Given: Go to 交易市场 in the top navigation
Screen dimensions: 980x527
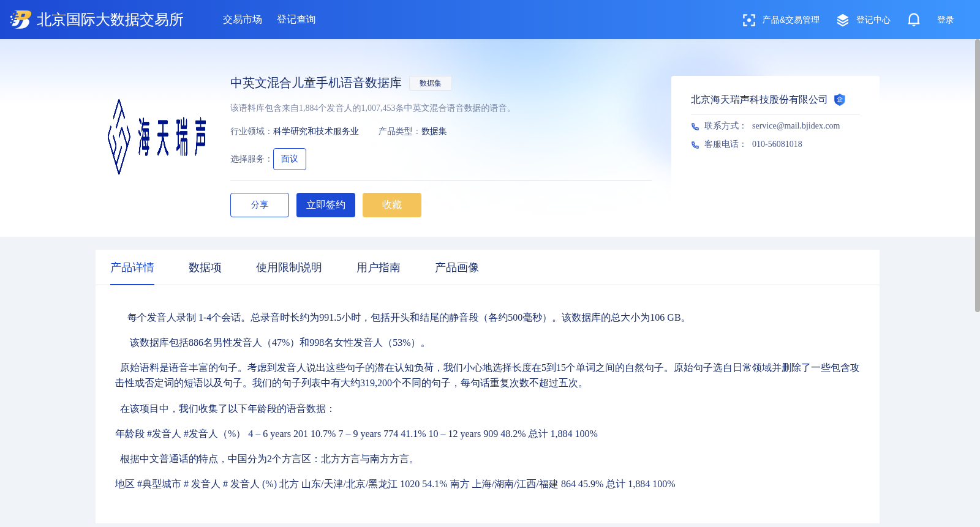Looking at the screenshot, I should (x=243, y=20).
